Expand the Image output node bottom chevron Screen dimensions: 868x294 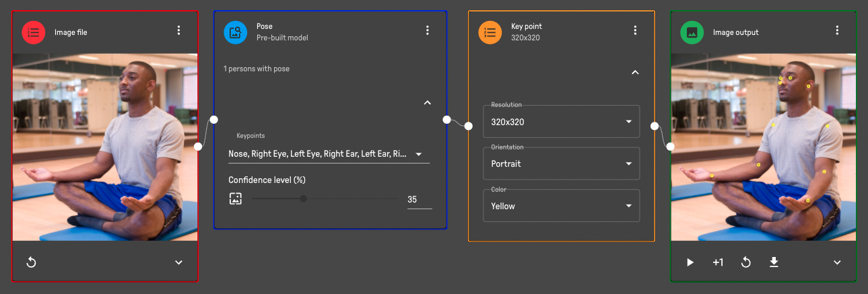coord(837,262)
